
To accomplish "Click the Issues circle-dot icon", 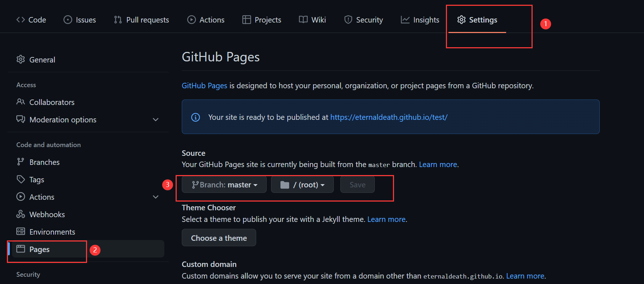I will pyautogui.click(x=68, y=20).
